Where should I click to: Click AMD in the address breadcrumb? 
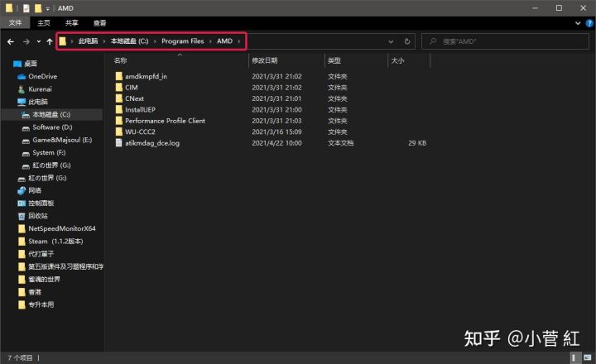tap(224, 41)
